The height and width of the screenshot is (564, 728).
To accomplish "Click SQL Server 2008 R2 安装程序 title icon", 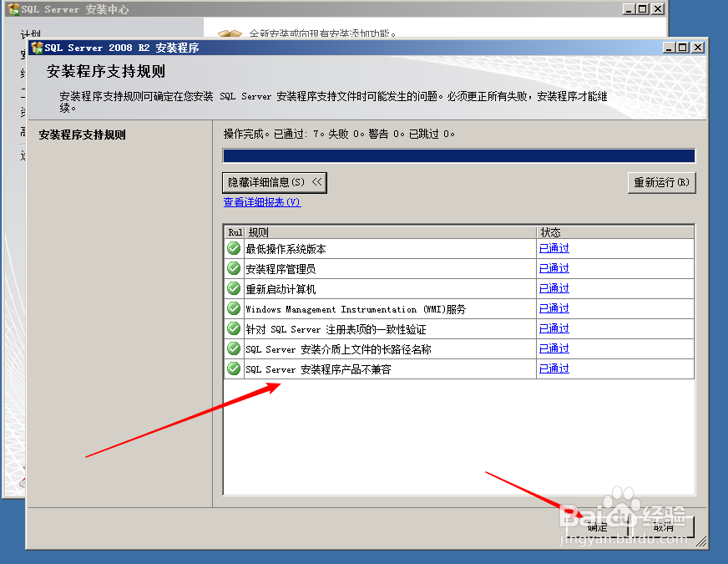I will pos(37,48).
